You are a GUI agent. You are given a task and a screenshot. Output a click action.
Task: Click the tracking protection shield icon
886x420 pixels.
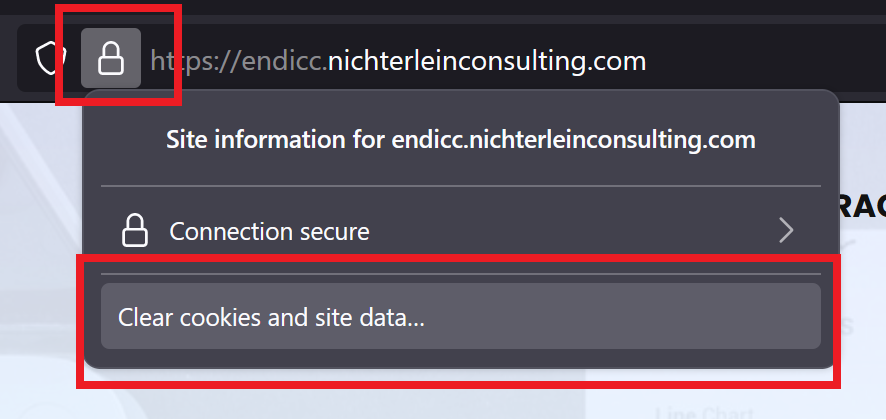[49, 59]
